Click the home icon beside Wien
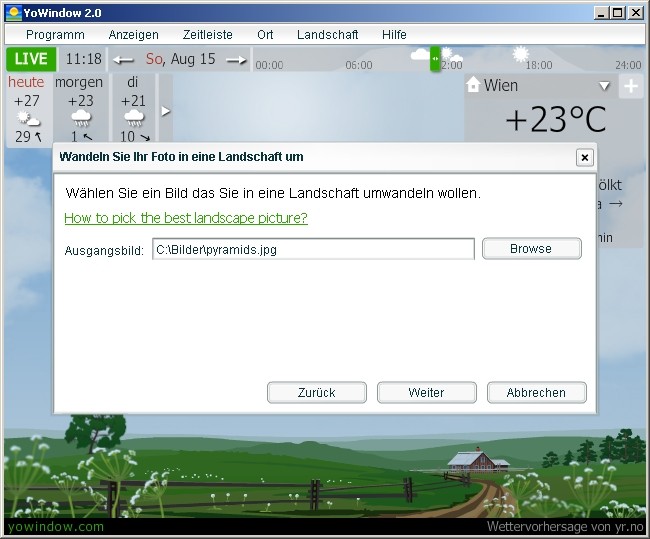The width and height of the screenshot is (650, 539). (474, 86)
